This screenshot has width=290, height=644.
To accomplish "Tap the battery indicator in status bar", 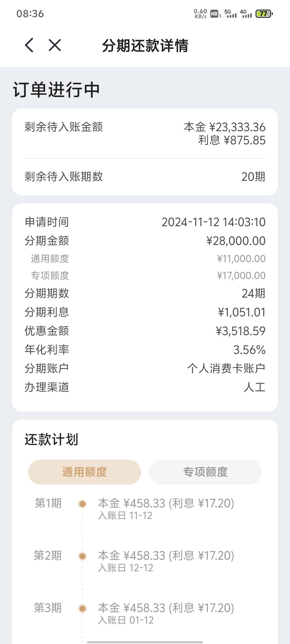I will click(264, 14).
